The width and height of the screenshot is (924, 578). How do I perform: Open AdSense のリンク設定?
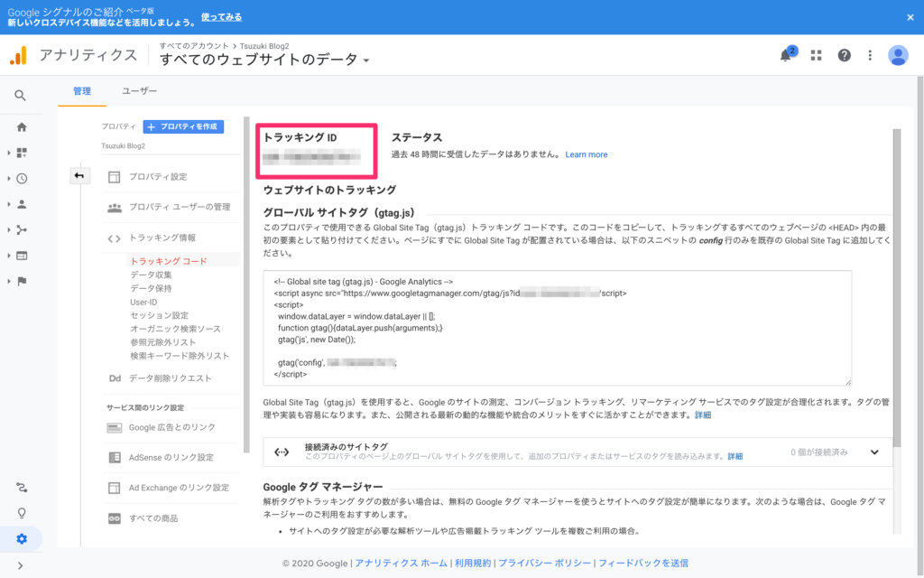pos(171,458)
